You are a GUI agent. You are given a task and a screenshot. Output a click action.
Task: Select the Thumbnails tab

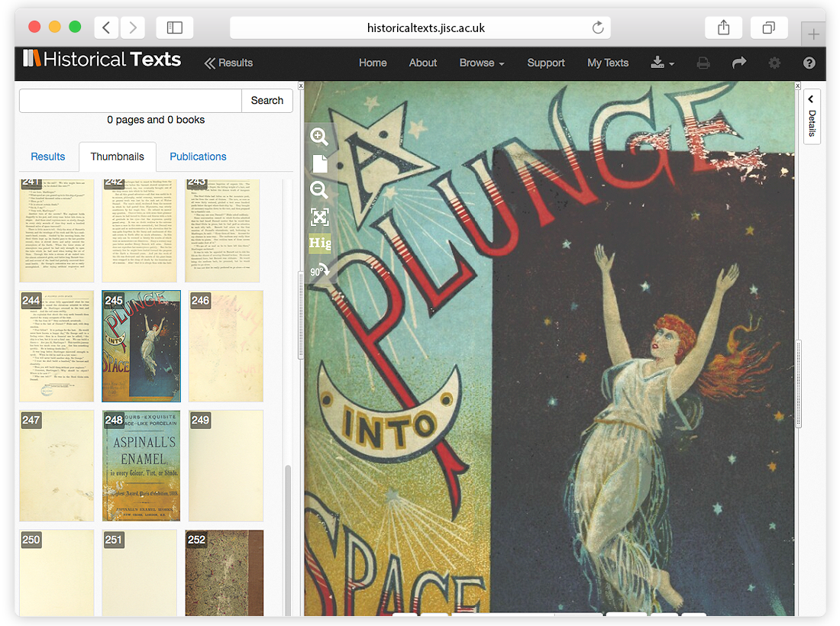pyautogui.click(x=118, y=156)
